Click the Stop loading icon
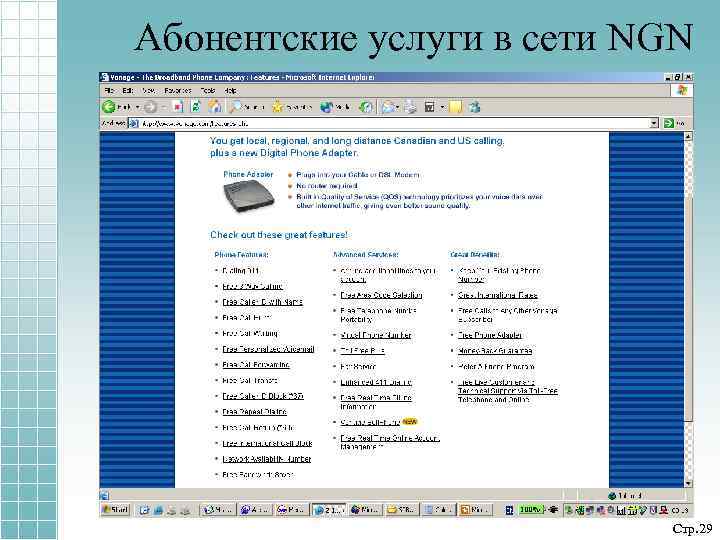Image resolution: width=720 pixels, height=540 pixels. [178, 107]
